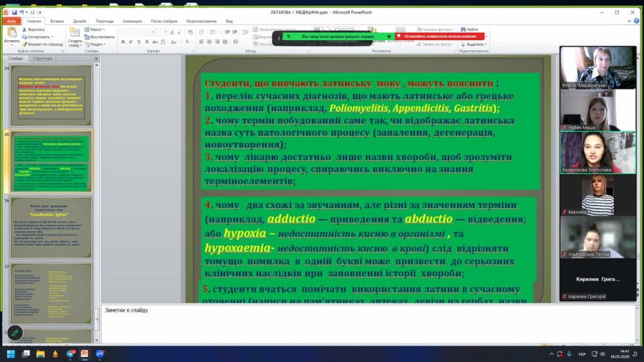Open the Вставка ribbon tab
644x362 pixels.
57,20
